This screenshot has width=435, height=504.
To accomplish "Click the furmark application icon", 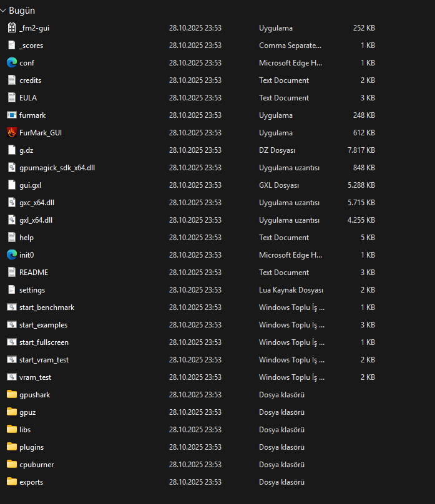I will coord(12,115).
